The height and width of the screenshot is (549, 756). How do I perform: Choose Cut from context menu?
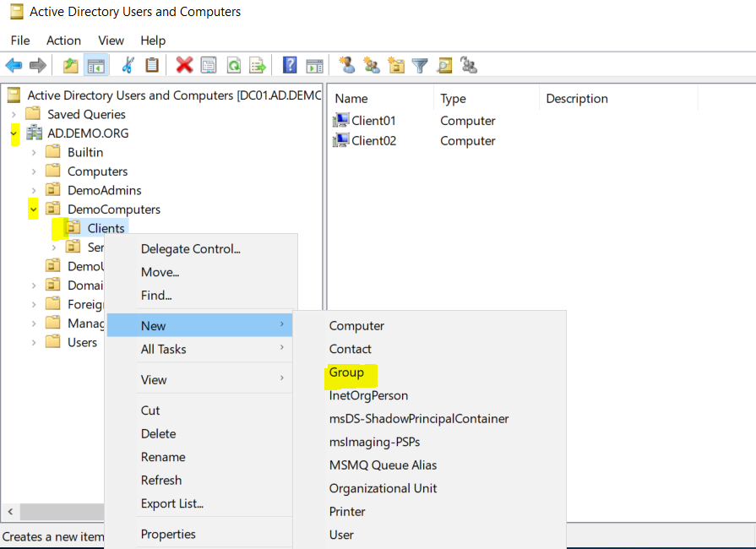pos(199,410)
